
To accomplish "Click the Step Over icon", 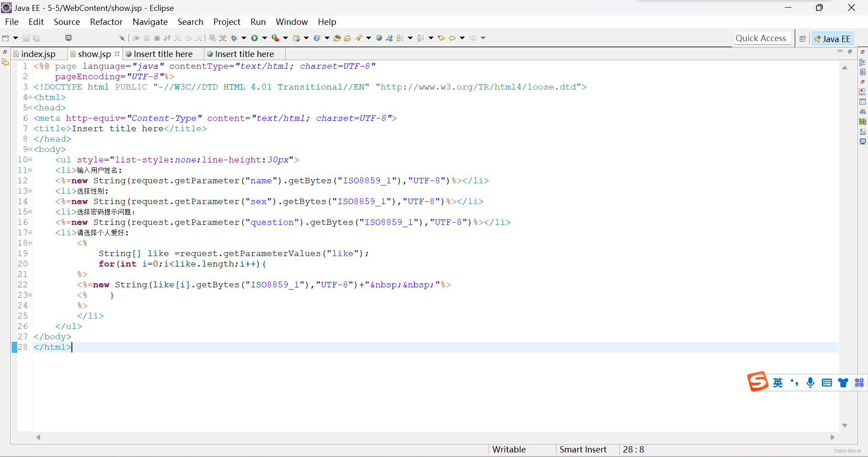I will [x=188, y=38].
